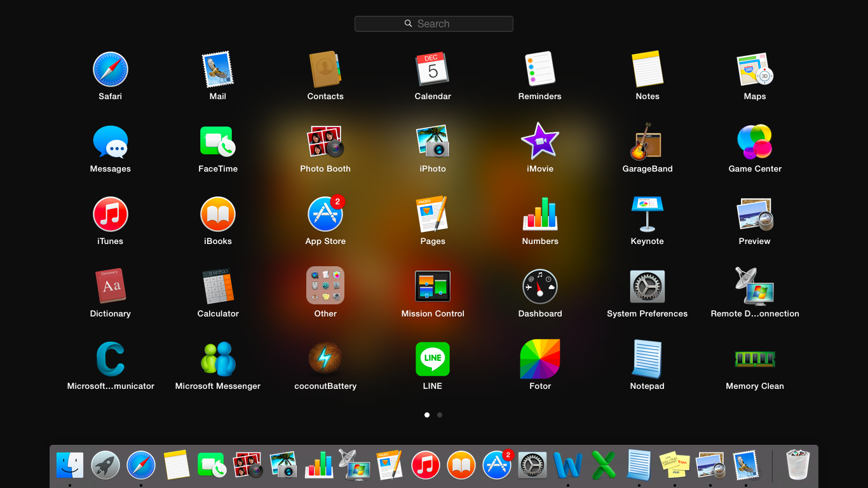
Task: Open iBooks from the Launchpad grid
Action: (x=218, y=214)
